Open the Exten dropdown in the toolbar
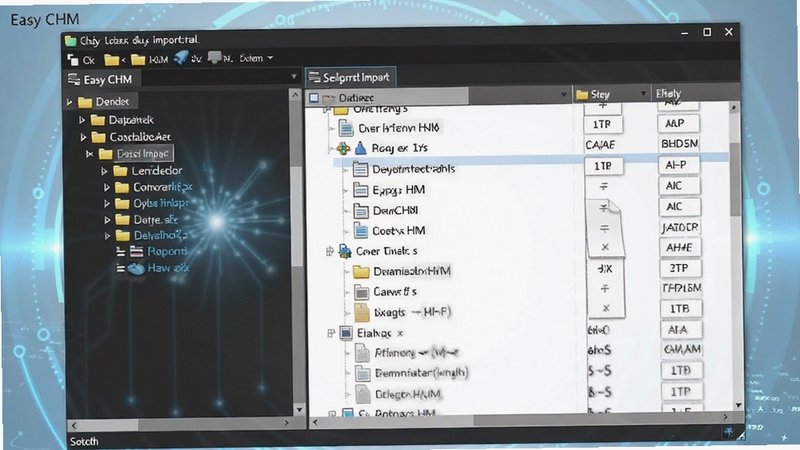 (x=270, y=58)
